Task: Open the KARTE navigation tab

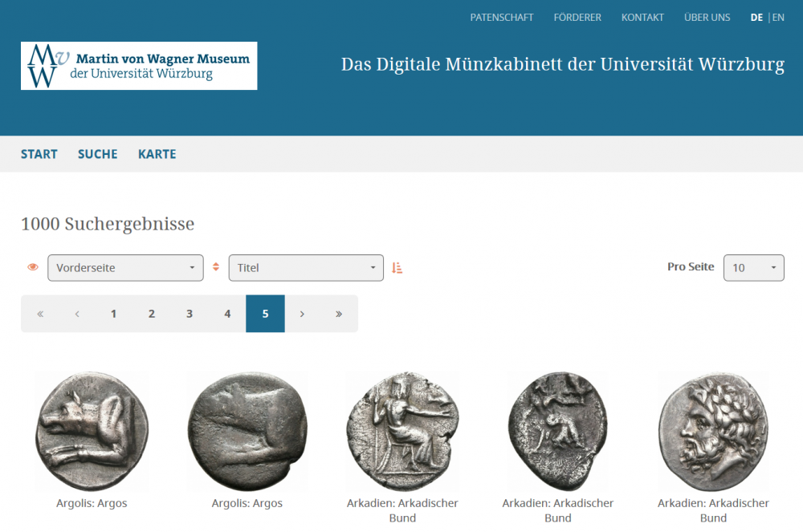Action: (x=157, y=154)
